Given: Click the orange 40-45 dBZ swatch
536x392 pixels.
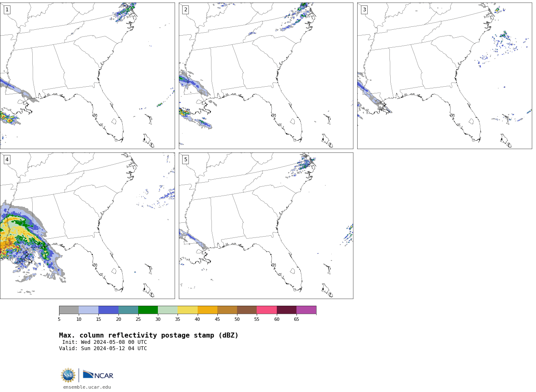Looking at the screenshot, I should [207, 310].
